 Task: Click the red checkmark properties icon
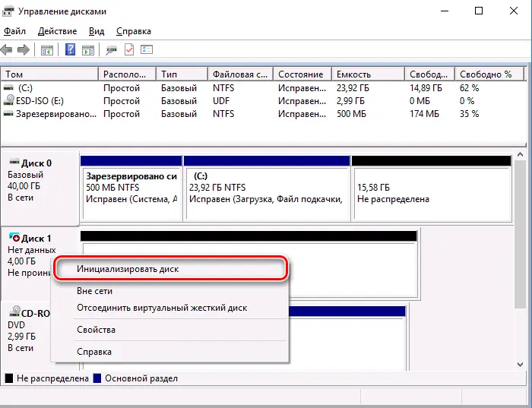pyautogui.click(x=129, y=50)
